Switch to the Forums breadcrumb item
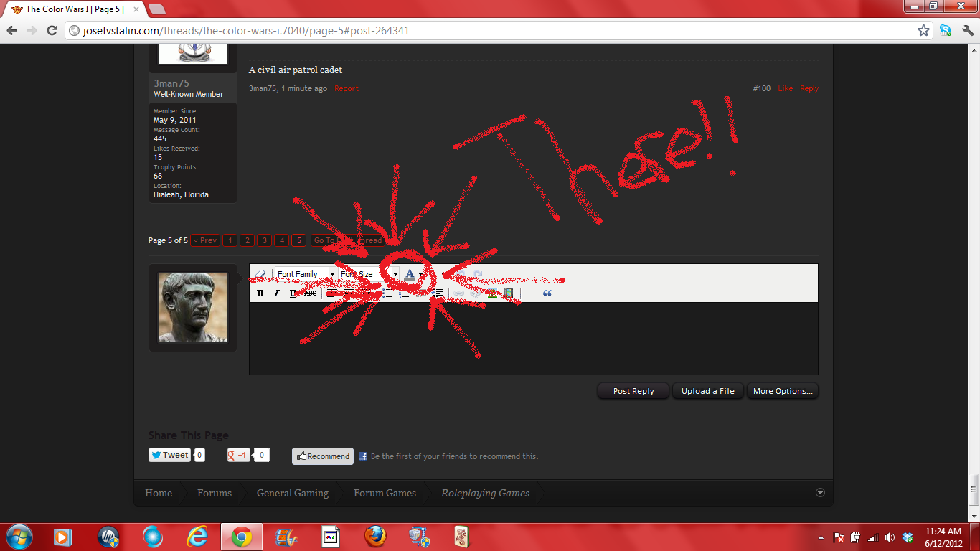 214,493
